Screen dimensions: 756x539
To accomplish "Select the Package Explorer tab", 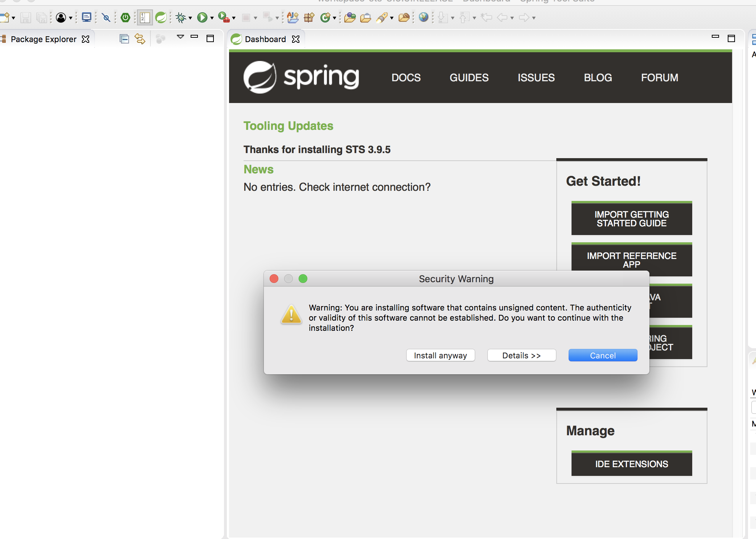I will [43, 39].
